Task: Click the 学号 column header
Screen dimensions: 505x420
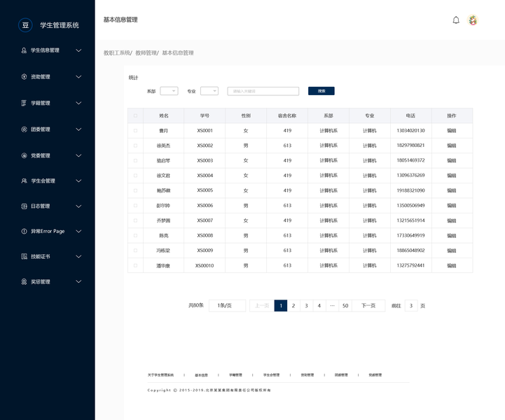Action: (x=205, y=115)
